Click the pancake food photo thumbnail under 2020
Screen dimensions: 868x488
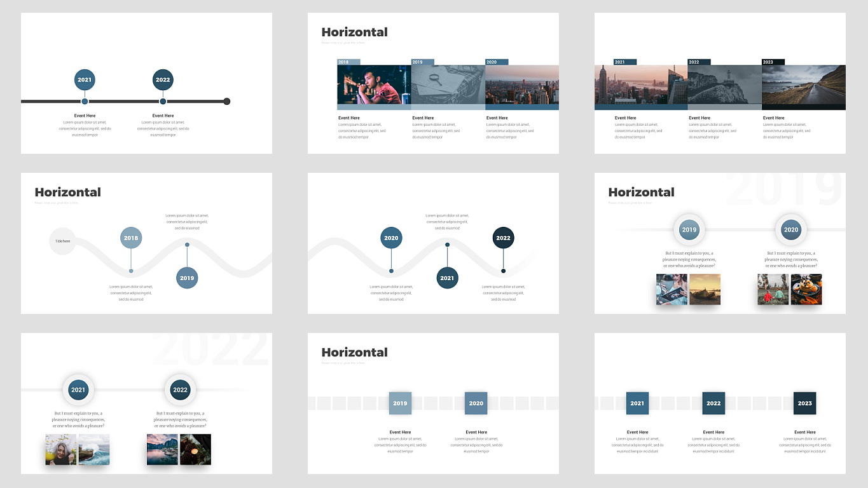[806, 289]
